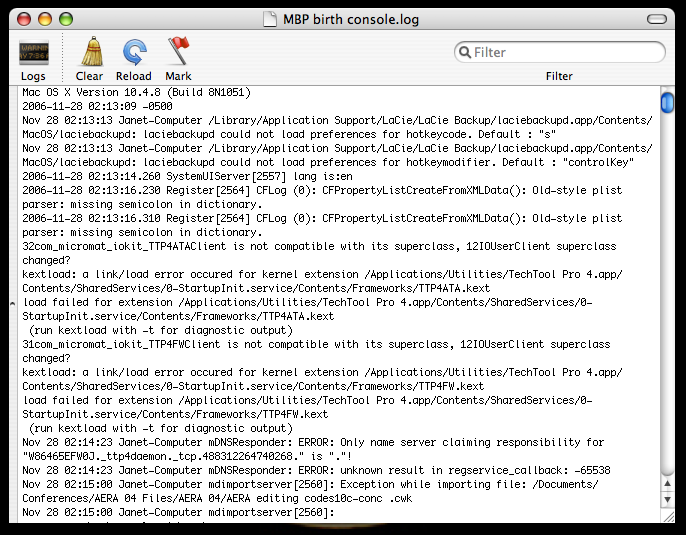
Task: Click the 'Reload' toolbar label
Action: [133, 76]
